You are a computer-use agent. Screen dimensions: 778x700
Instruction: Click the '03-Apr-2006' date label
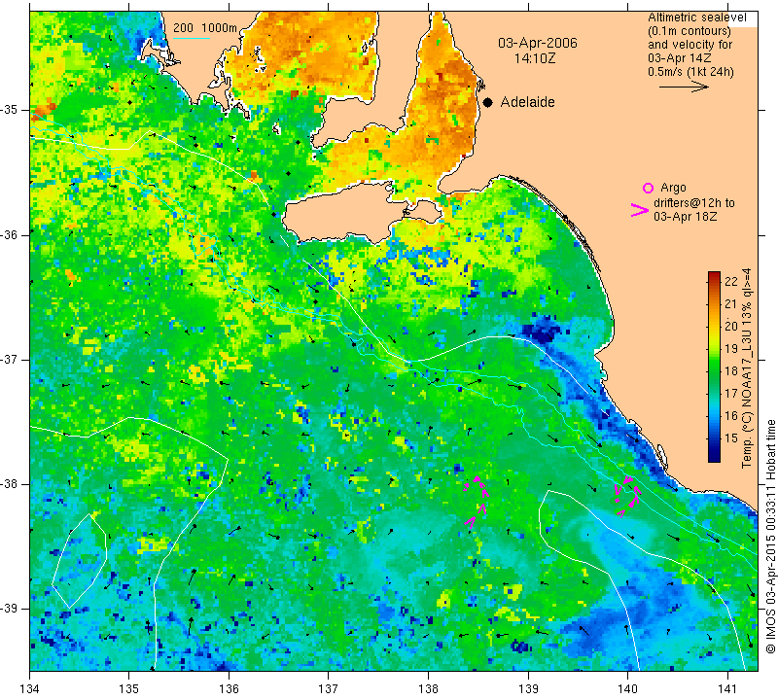click(x=538, y=43)
